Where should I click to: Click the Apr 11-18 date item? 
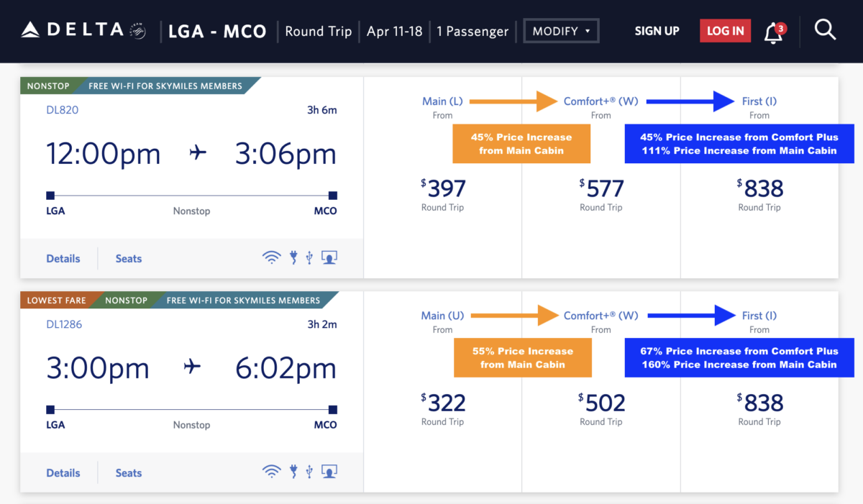(x=394, y=31)
